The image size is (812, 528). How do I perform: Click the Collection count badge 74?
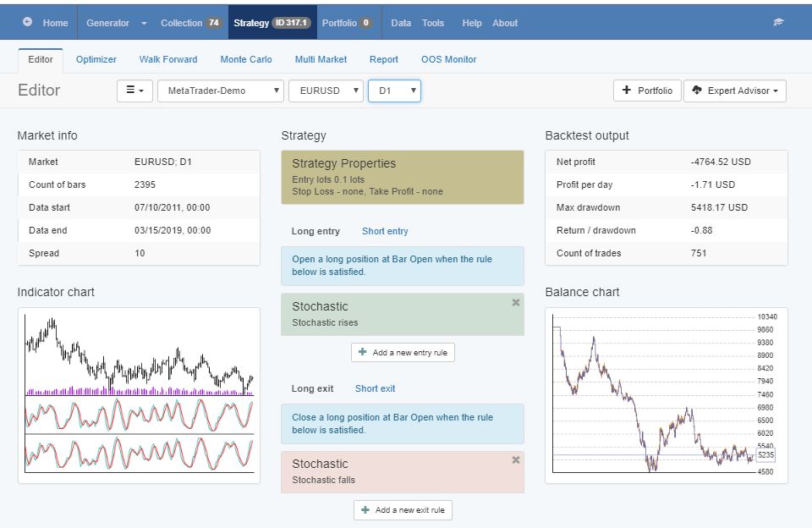[x=214, y=23]
